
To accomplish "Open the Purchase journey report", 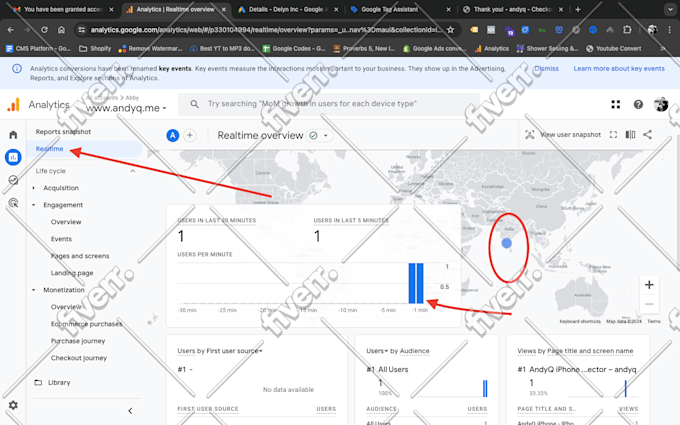I will tap(78, 341).
